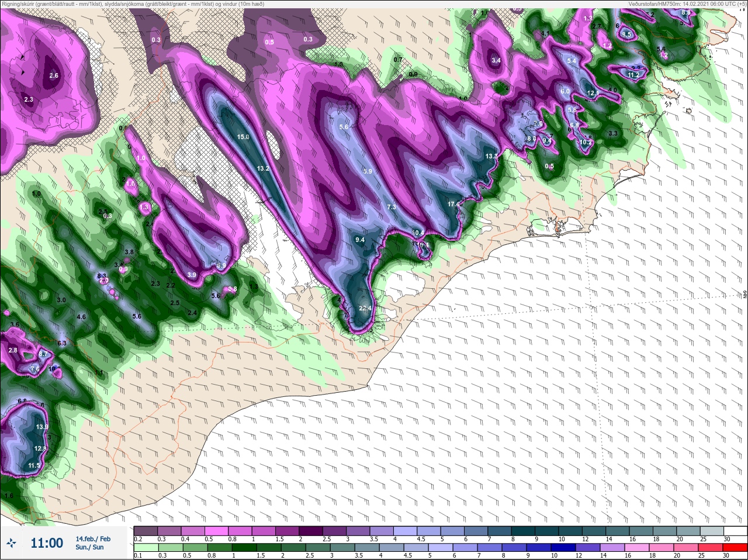The width and height of the screenshot is (748, 560).
Task: Click the 14.feb./ Feb date label
Action: (x=93, y=538)
